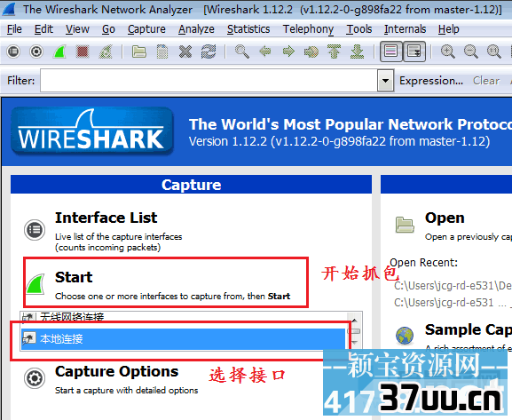
Task: Click the Expression... filter button
Action: pyautogui.click(x=431, y=81)
